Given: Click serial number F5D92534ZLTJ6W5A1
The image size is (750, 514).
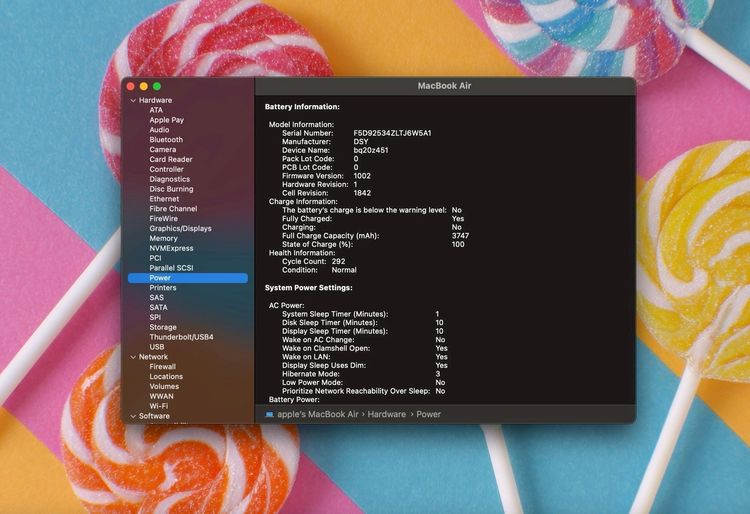Looking at the screenshot, I should point(392,133).
